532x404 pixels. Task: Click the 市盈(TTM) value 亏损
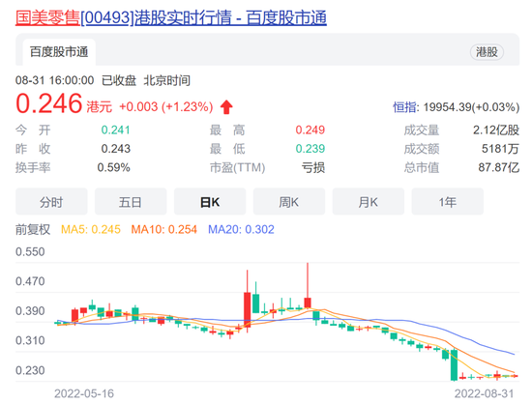coord(313,167)
